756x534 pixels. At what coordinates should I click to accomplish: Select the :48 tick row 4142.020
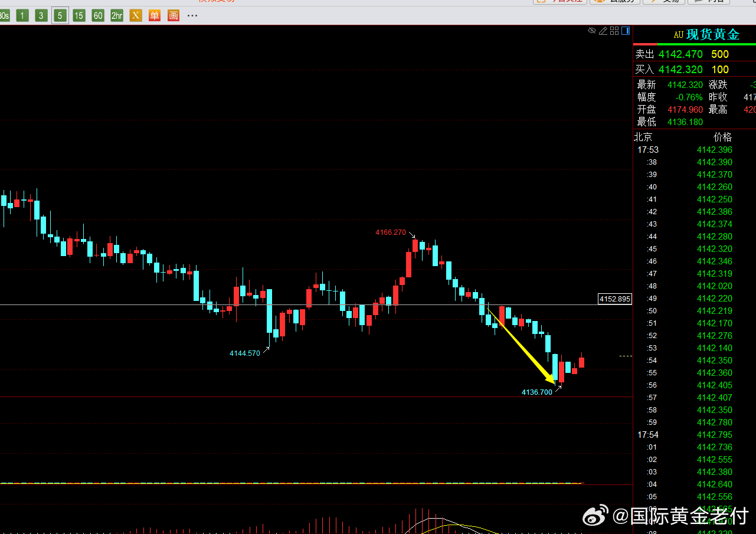pyautogui.click(x=695, y=286)
